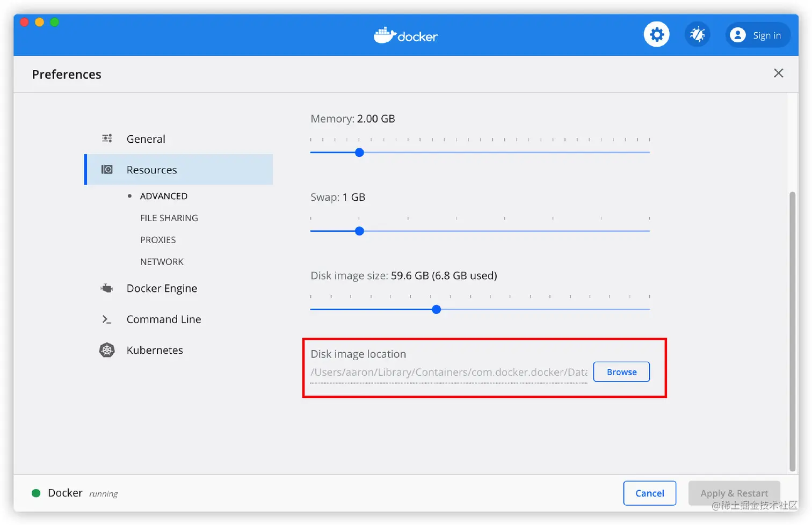Click the Docker label in status bar
The image size is (812, 525).
[x=65, y=493]
